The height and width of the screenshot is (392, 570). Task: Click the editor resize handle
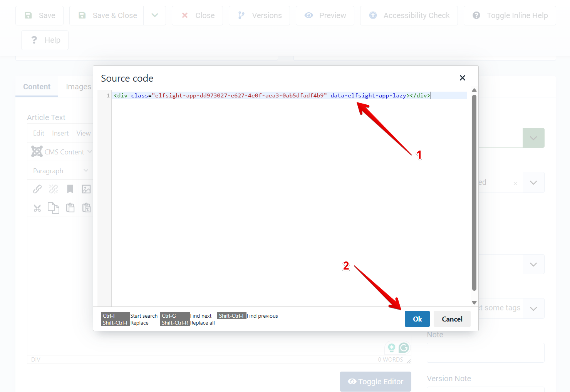click(x=409, y=361)
